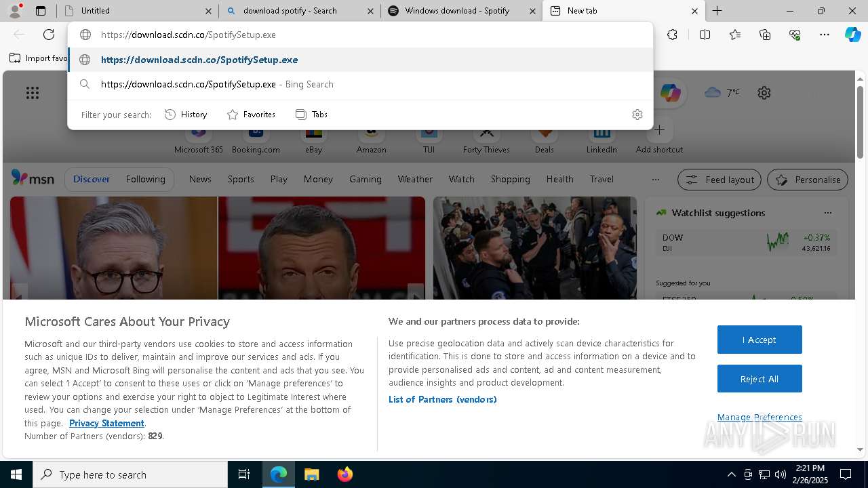Click the Refresh page icon

pos(49,35)
